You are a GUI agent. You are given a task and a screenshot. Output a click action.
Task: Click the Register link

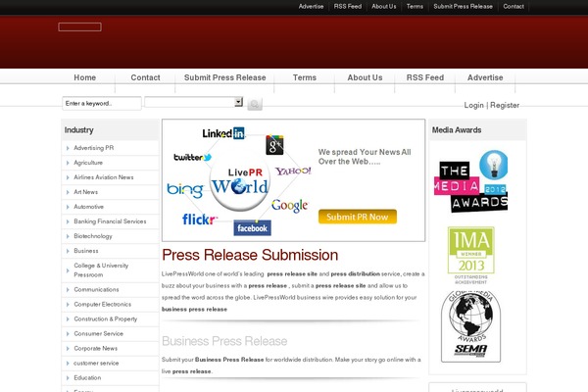(x=505, y=106)
